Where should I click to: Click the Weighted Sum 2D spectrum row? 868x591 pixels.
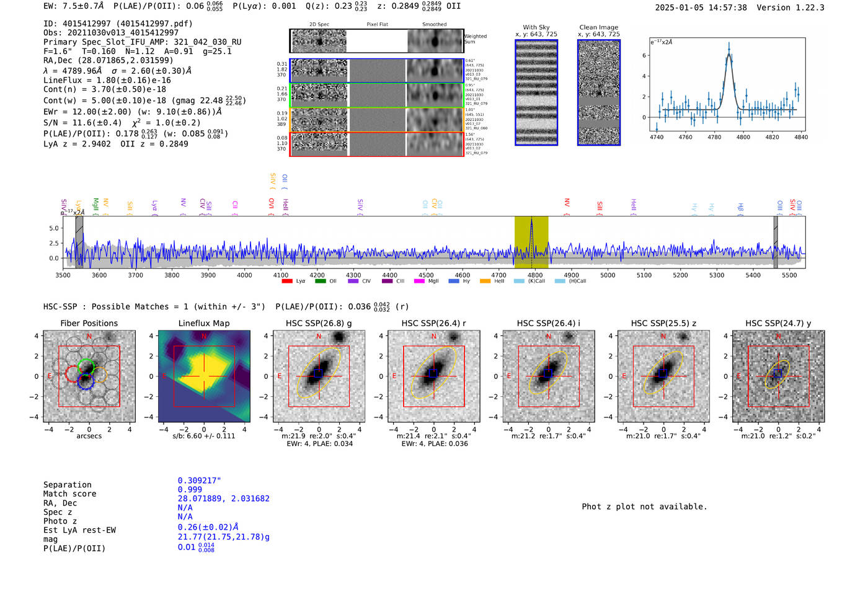click(376, 41)
